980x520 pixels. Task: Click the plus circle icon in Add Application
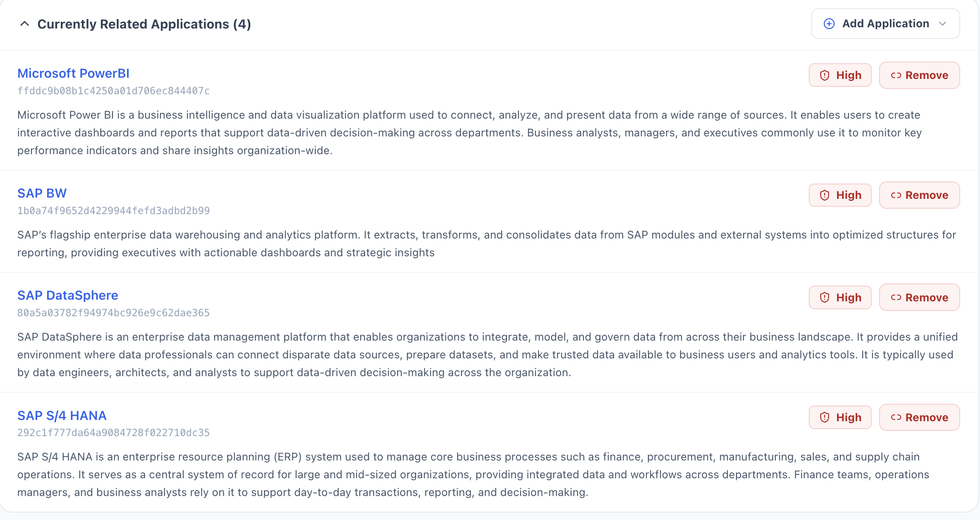pos(829,24)
